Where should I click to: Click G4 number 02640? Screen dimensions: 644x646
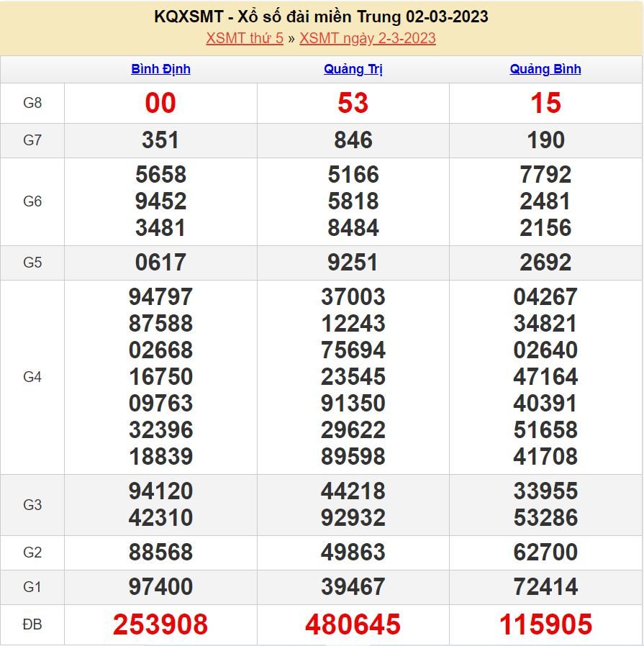point(545,350)
